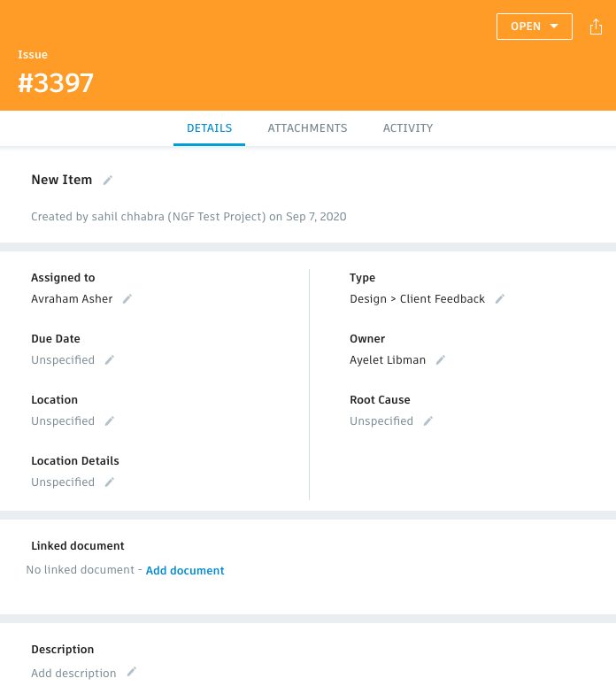Open the OPEN status dropdown

click(535, 27)
